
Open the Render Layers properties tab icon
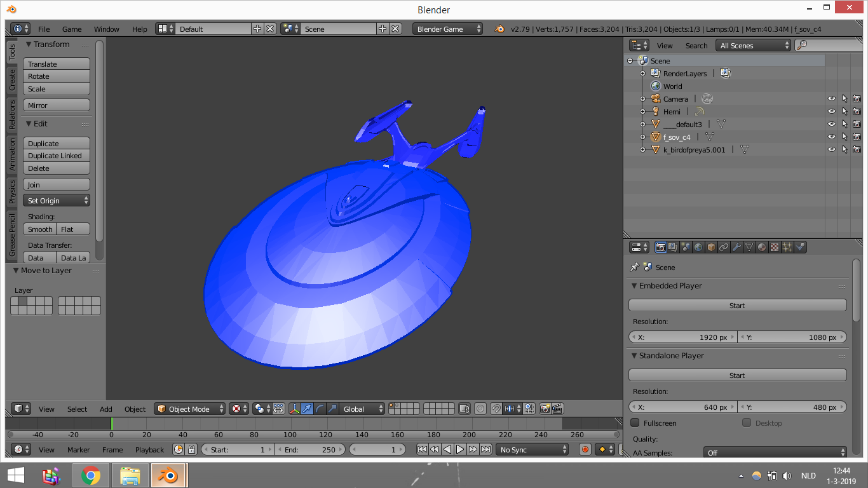(x=673, y=247)
